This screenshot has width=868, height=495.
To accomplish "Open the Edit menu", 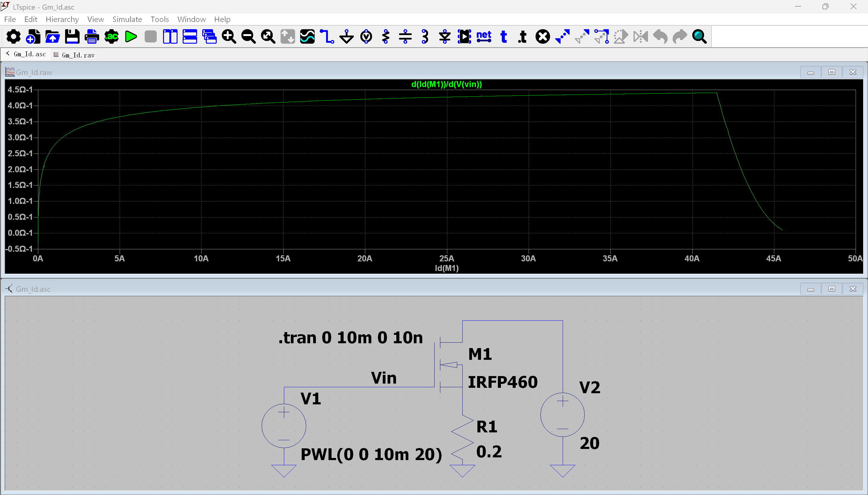I will (x=31, y=19).
